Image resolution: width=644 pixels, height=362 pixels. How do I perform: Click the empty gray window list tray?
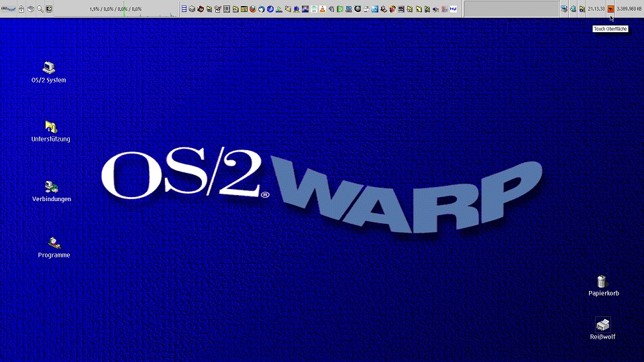pos(511,9)
